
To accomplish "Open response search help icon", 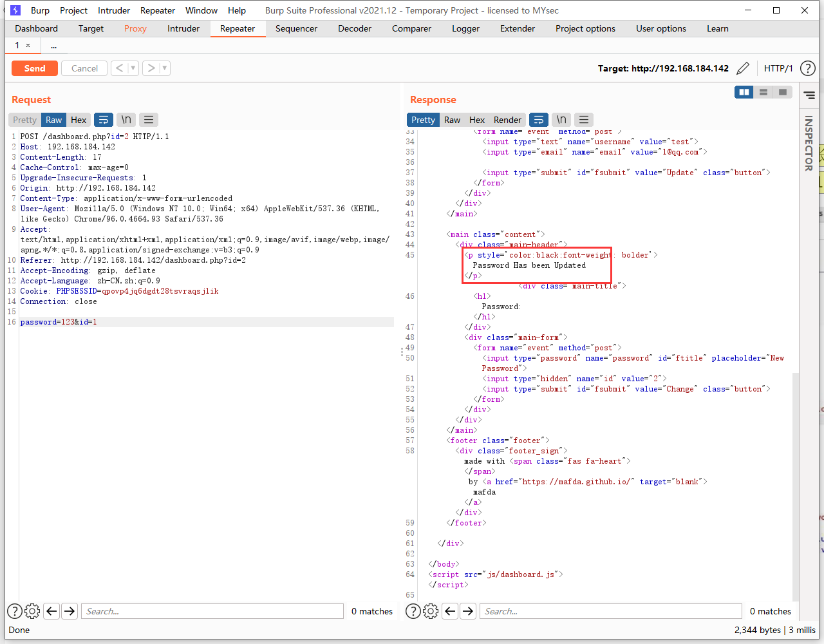I will (x=413, y=611).
